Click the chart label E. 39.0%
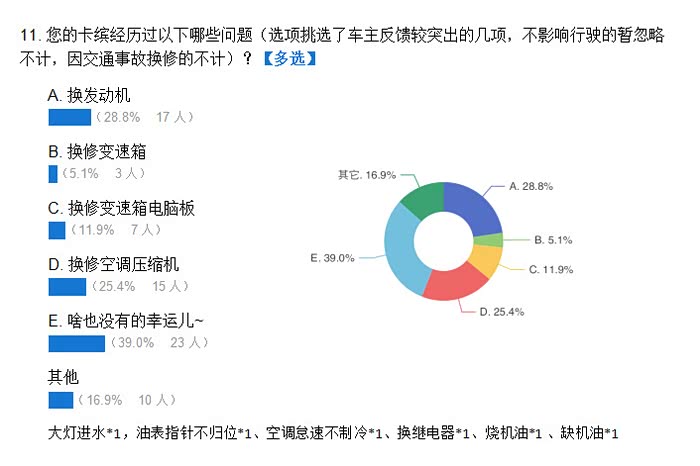Viewport: 700px width, 466px height. [332, 258]
